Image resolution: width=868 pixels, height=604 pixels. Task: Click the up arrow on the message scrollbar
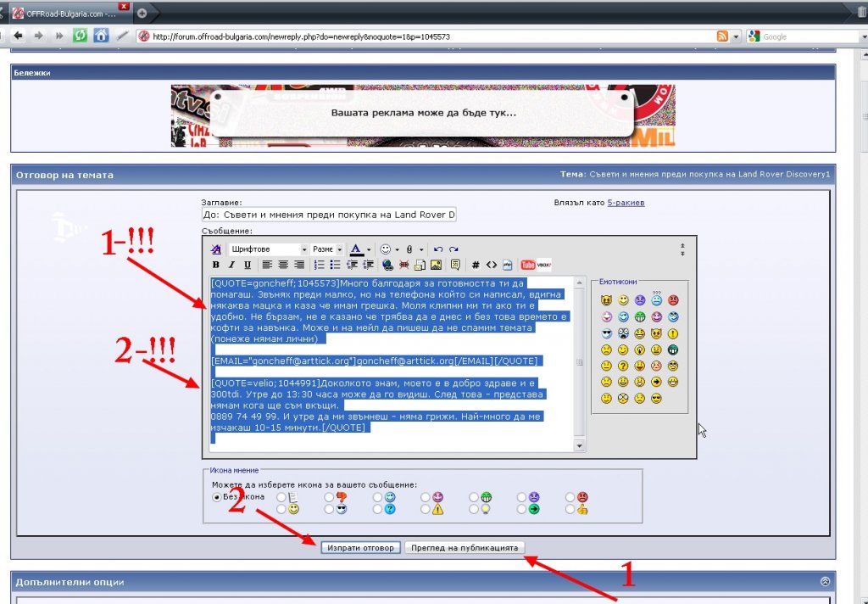pos(579,282)
